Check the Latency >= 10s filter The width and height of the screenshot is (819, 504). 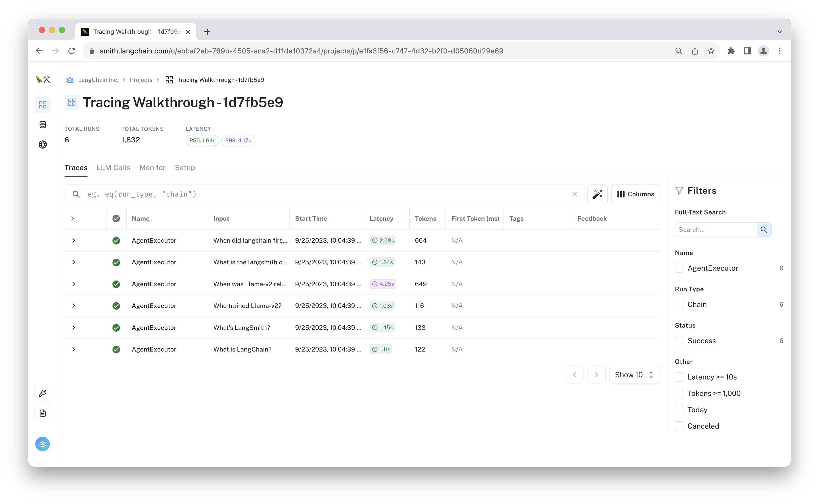[x=679, y=377]
